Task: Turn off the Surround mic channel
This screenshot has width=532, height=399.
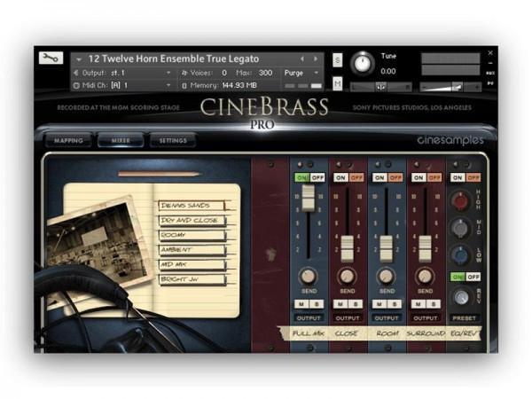Action: (434, 177)
